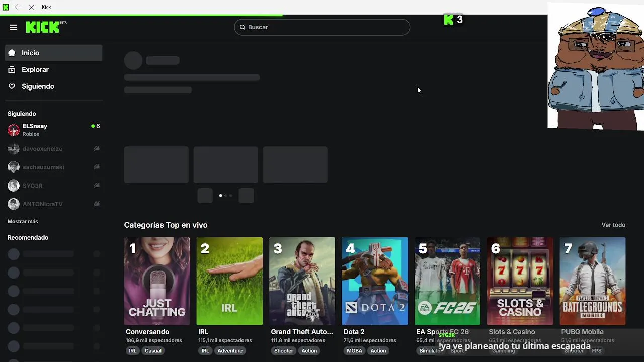Click offline icon next to ANTONIcraTV
The height and width of the screenshot is (362, 644).
97,204
